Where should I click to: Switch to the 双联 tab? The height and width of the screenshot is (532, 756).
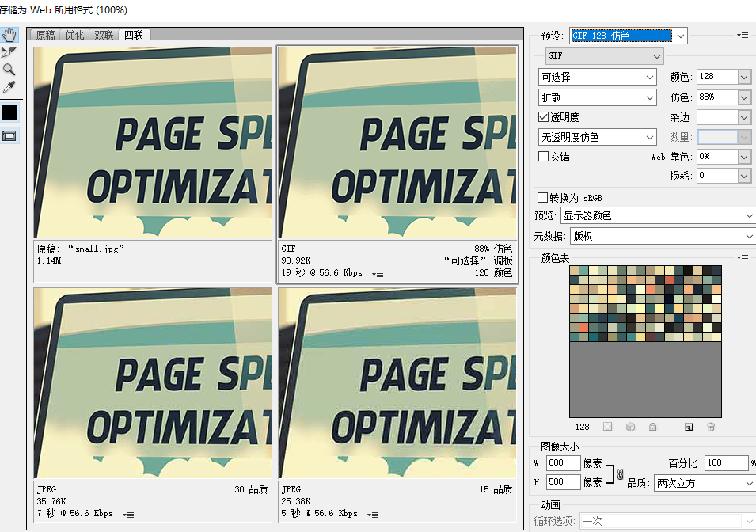[x=104, y=35]
